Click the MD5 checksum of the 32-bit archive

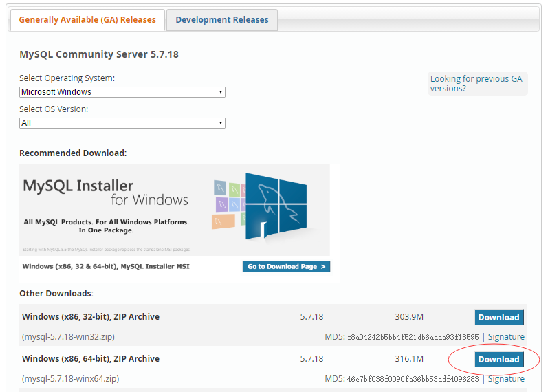[411, 337]
